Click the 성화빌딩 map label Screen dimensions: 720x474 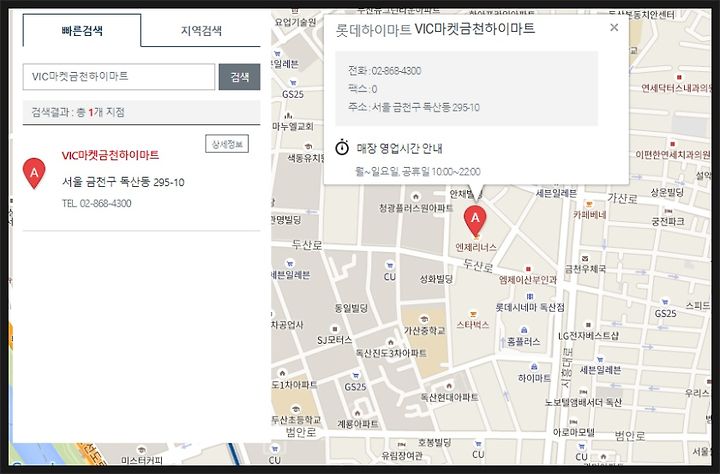pyautogui.click(x=436, y=279)
